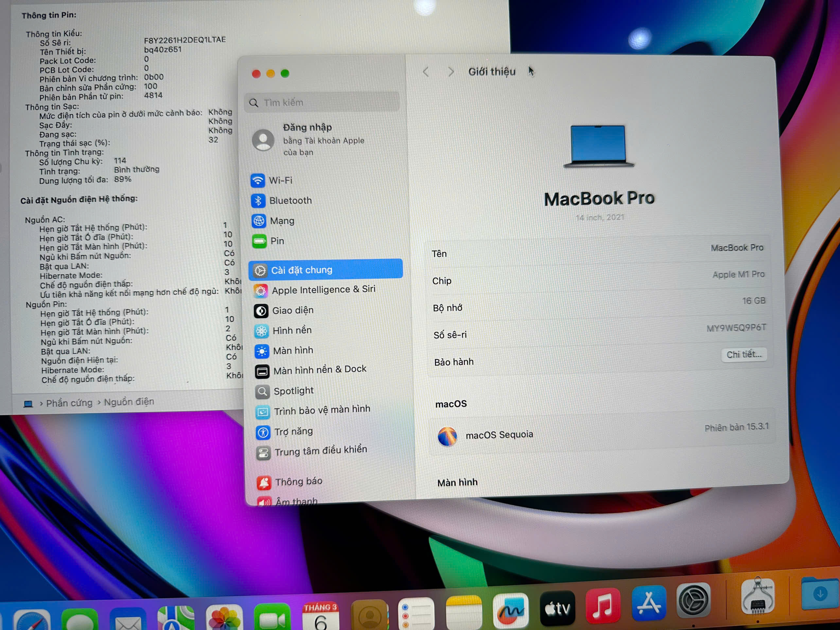Select Cài đặt chung in the sidebar
The height and width of the screenshot is (630, 840).
pyautogui.click(x=325, y=270)
